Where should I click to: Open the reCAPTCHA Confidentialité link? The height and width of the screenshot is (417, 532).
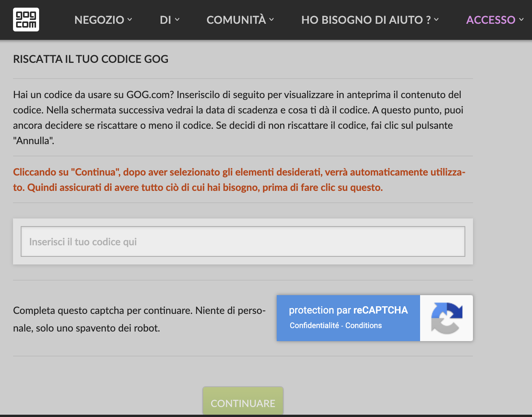314,325
